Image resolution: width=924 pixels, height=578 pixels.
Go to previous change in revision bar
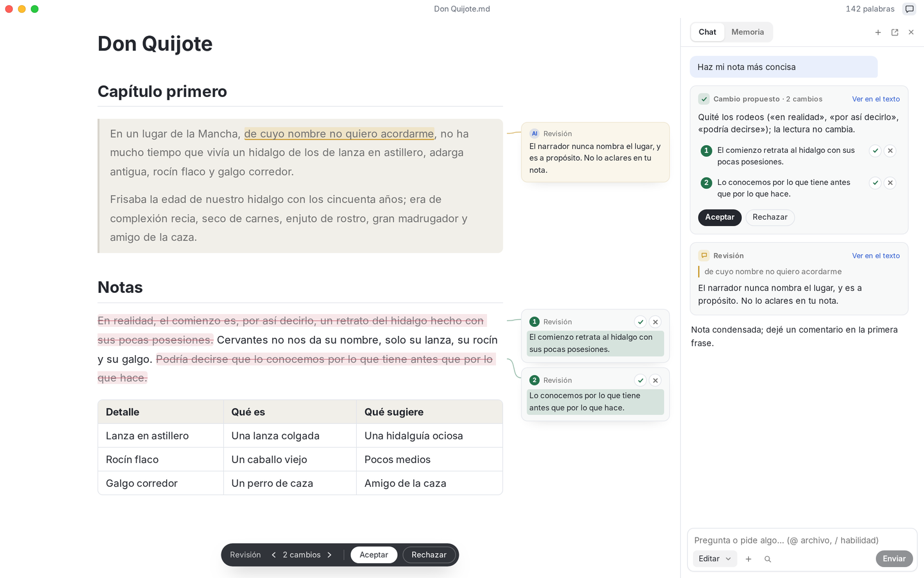point(274,555)
